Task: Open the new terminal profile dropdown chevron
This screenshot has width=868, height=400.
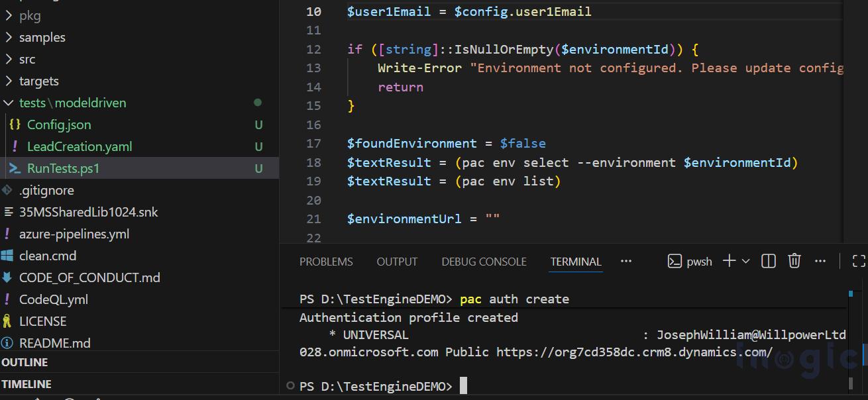Action: pos(745,261)
